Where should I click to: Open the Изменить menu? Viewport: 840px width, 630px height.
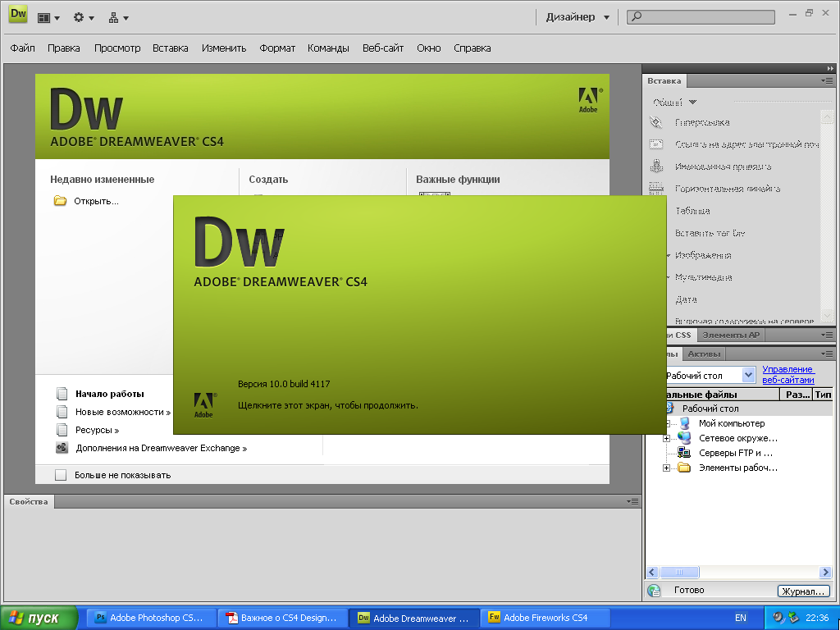(224, 48)
